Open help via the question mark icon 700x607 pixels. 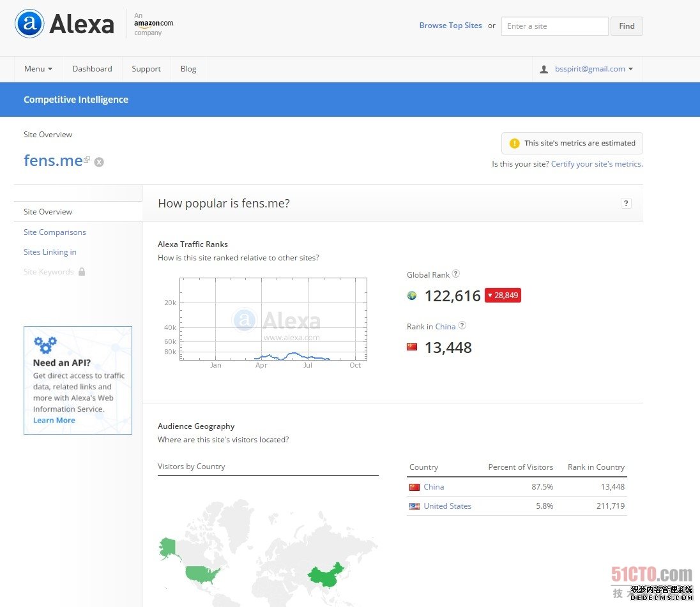tap(626, 203)
